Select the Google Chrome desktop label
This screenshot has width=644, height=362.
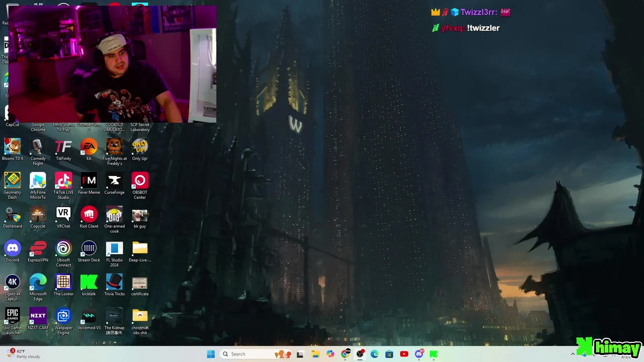(38, 127)
